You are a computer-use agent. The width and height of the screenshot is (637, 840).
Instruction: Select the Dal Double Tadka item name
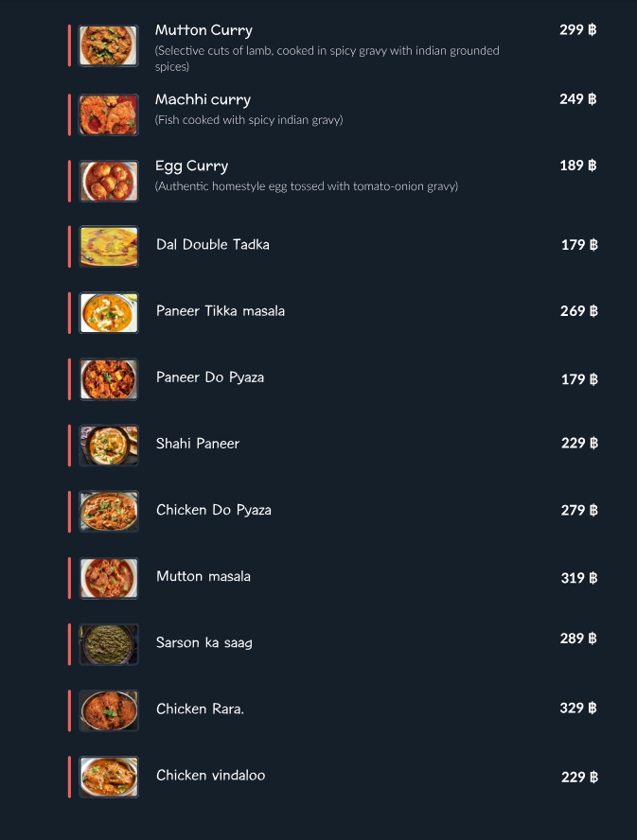pyautogui.click(x=213, y=245)
